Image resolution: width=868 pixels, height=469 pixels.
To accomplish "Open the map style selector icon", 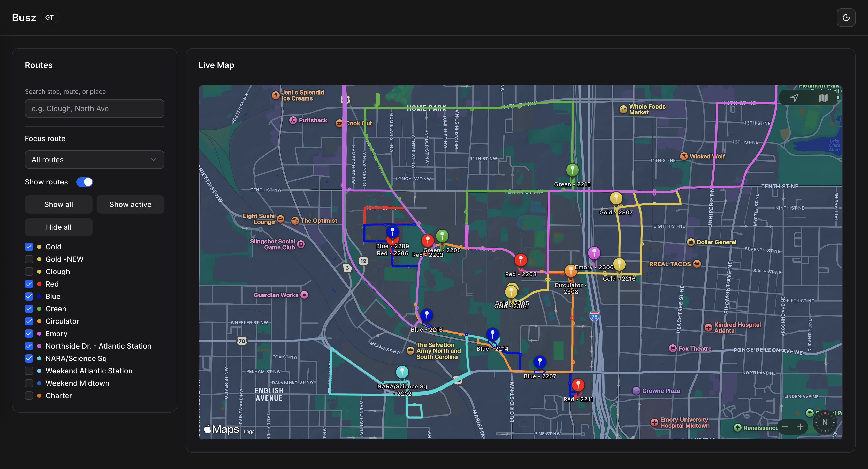I will (x=823, y=98).
